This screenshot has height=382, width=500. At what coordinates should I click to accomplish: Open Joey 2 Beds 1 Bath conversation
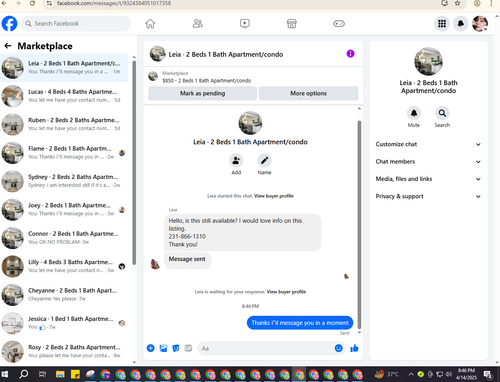click(x=64, y=210)
